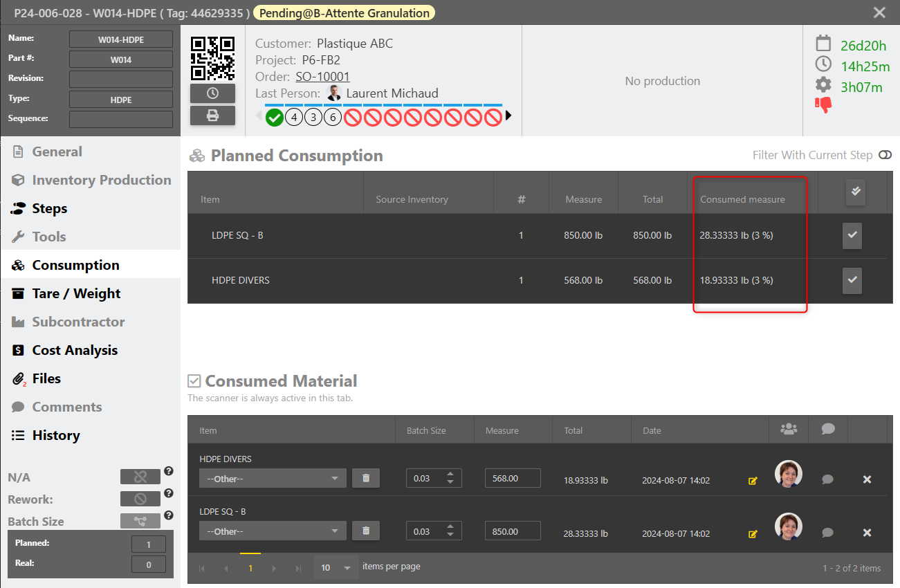Edit the date of HDPE DIVERS consumption
The width and height of the screenshot is (900, 588).
pos(753,481)
